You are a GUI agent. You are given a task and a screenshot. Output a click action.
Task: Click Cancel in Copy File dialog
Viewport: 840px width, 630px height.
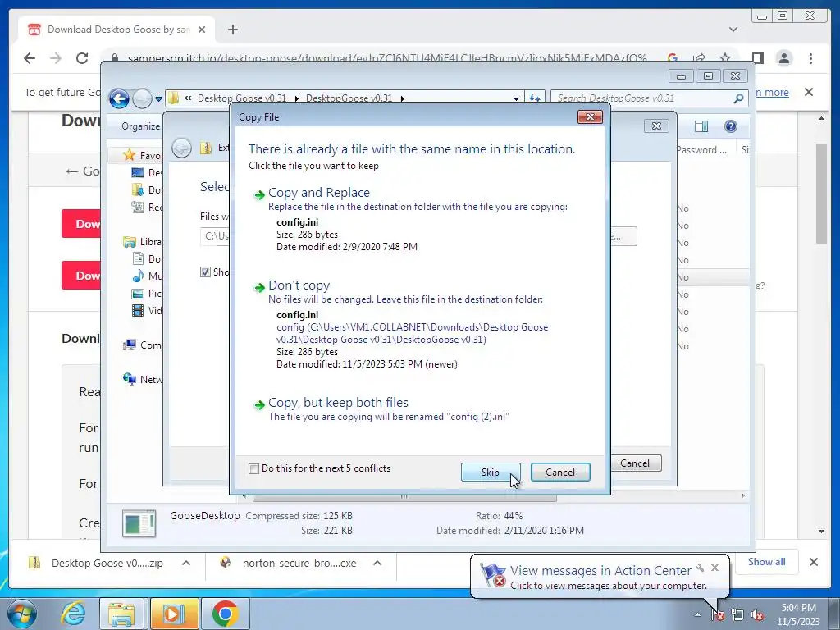[559, 472]
